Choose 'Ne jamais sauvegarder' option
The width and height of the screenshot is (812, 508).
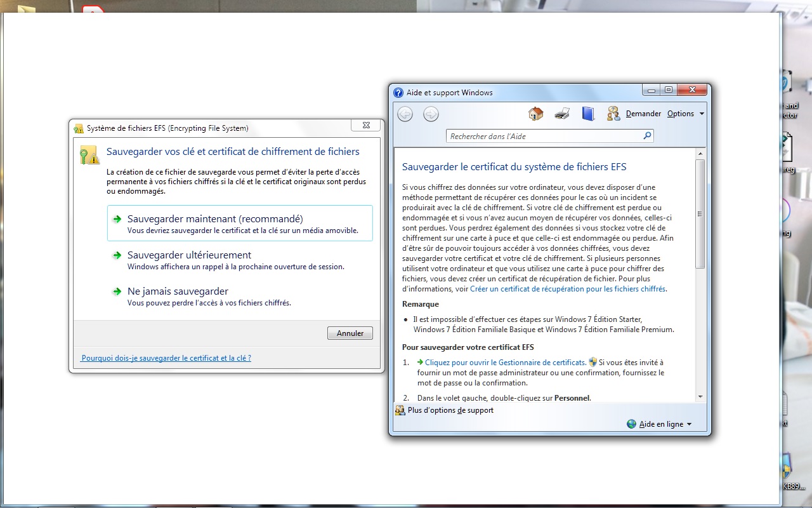pos(240,296)
